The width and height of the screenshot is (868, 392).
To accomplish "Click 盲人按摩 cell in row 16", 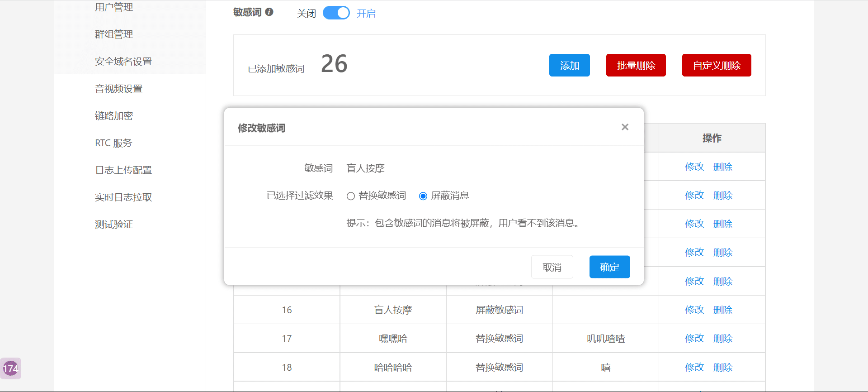I will pyautogui.click(x=393, y=310).
